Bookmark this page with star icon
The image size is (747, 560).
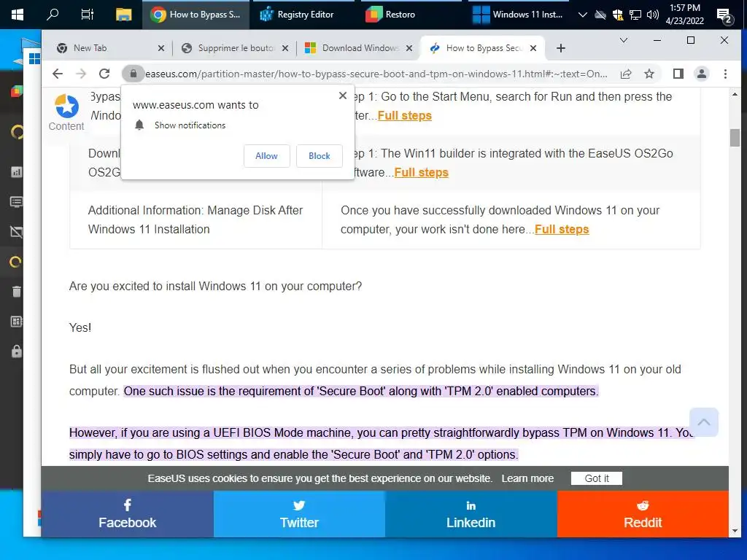click(x=649, y=74)
